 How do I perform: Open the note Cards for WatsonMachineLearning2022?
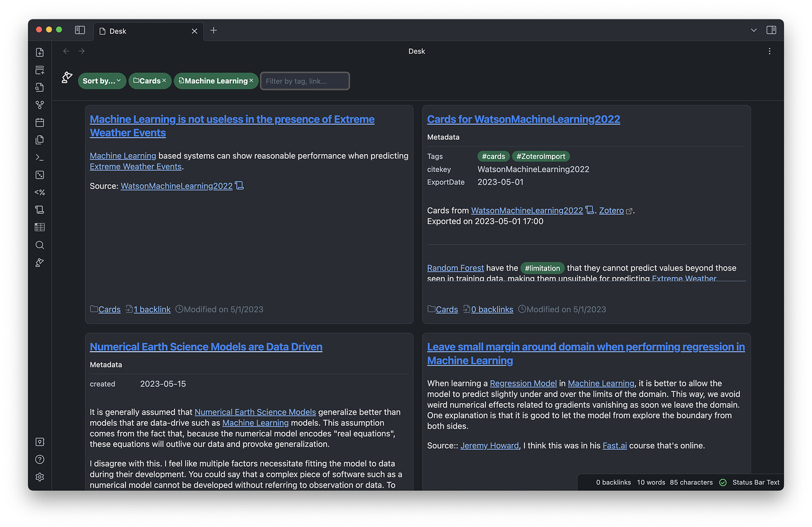click(x=524, y=119)
